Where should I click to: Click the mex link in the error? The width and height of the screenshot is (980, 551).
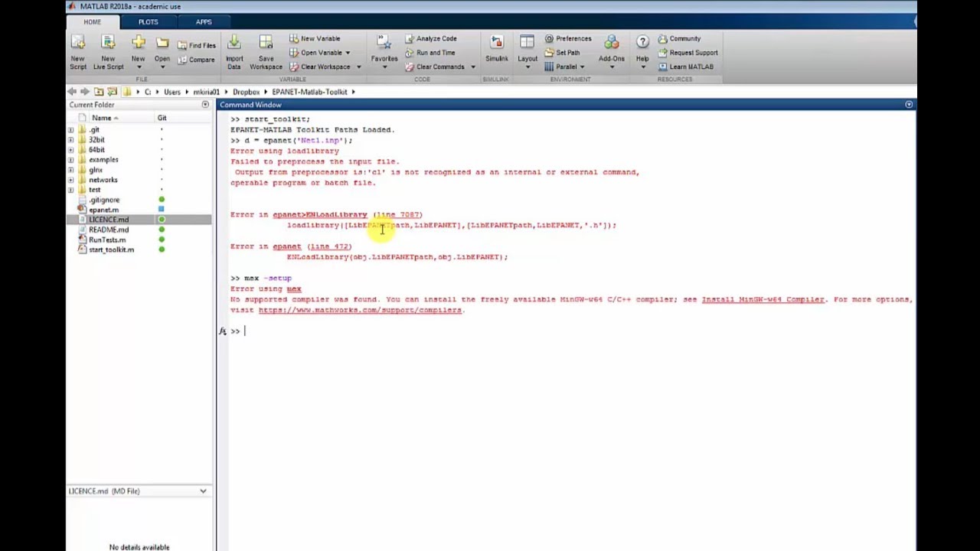click(294, 289)
